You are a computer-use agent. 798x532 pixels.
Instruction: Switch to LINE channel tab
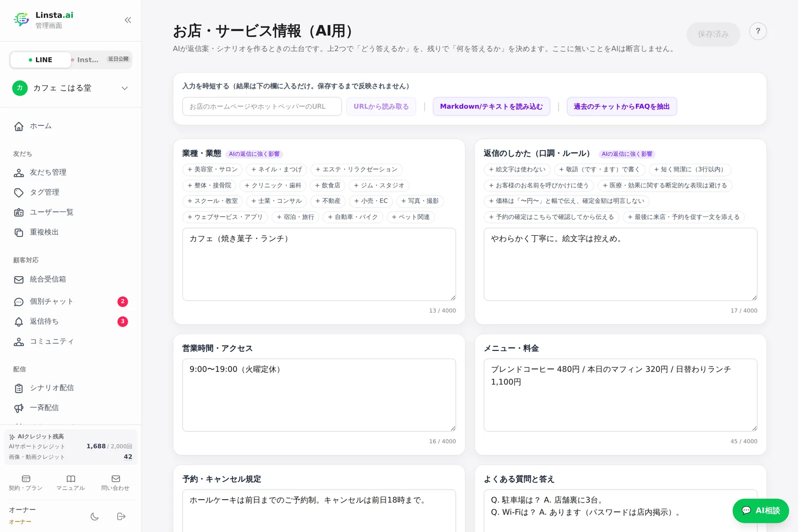(40, 60)
